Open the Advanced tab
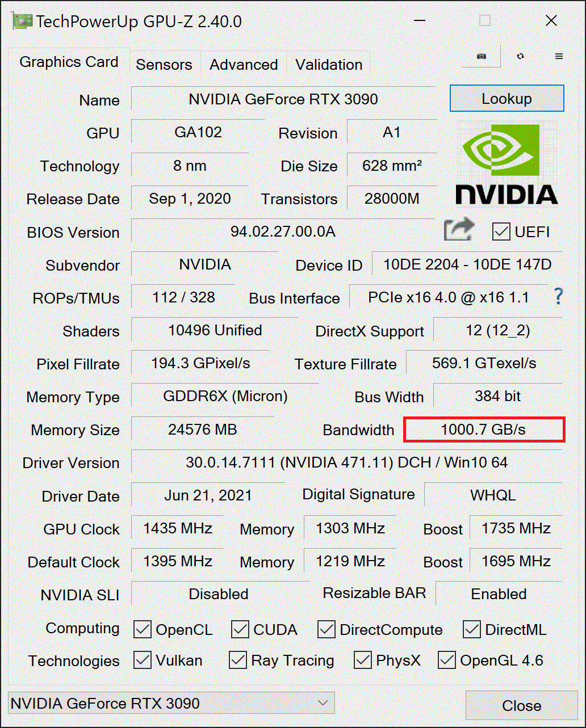This screenshot has width=586, height=728. click(244, 65)
